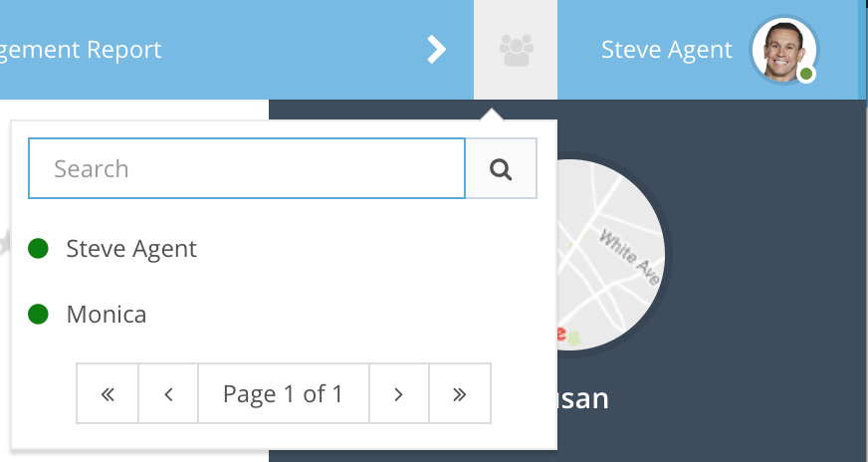Click the search magnifier button

coord(502,169)
